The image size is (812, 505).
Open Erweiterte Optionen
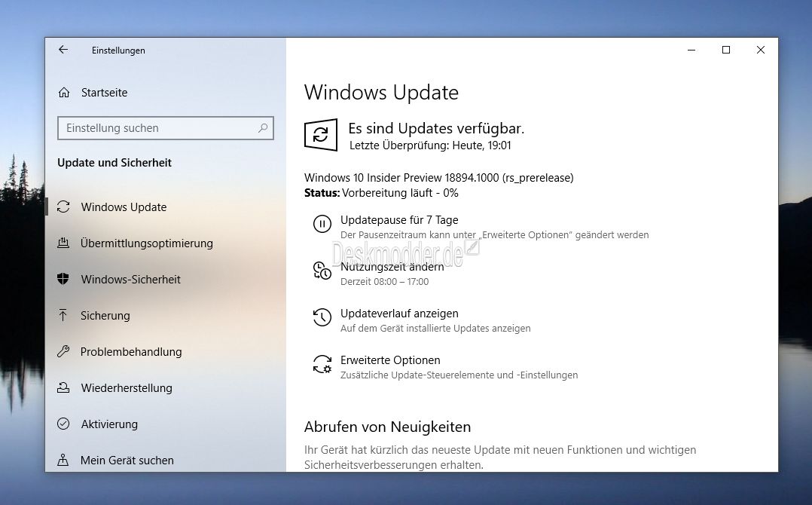tap(390, 360)
